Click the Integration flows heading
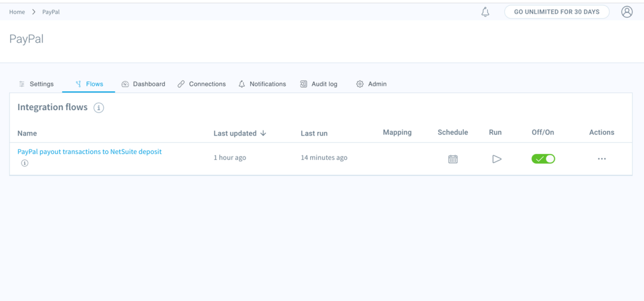 [x=52, y=107]
